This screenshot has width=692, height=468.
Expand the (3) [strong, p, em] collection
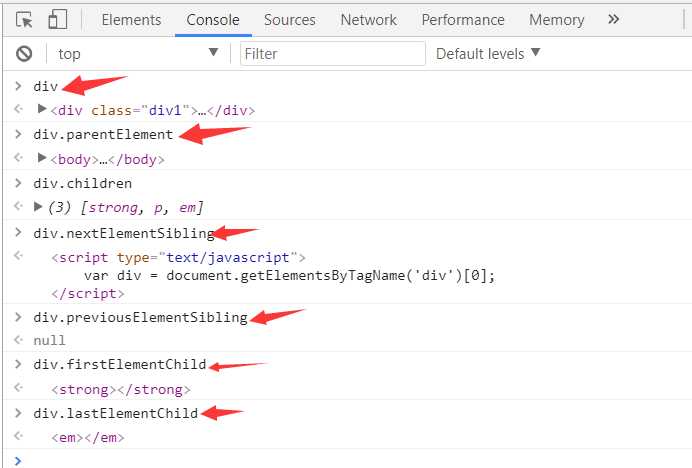[38, 207]
